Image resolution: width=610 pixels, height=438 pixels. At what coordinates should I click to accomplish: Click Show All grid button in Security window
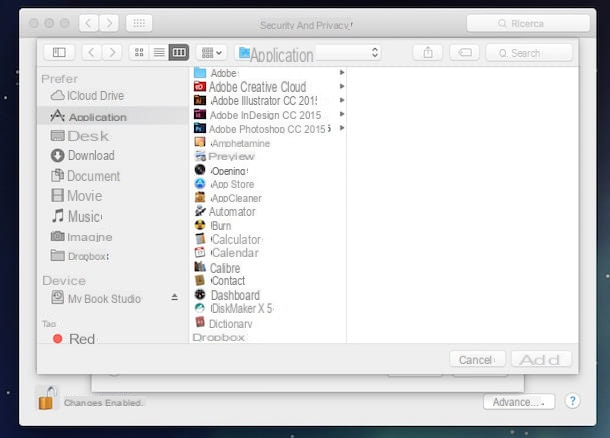pyautogui.click(x=139, y=23)
